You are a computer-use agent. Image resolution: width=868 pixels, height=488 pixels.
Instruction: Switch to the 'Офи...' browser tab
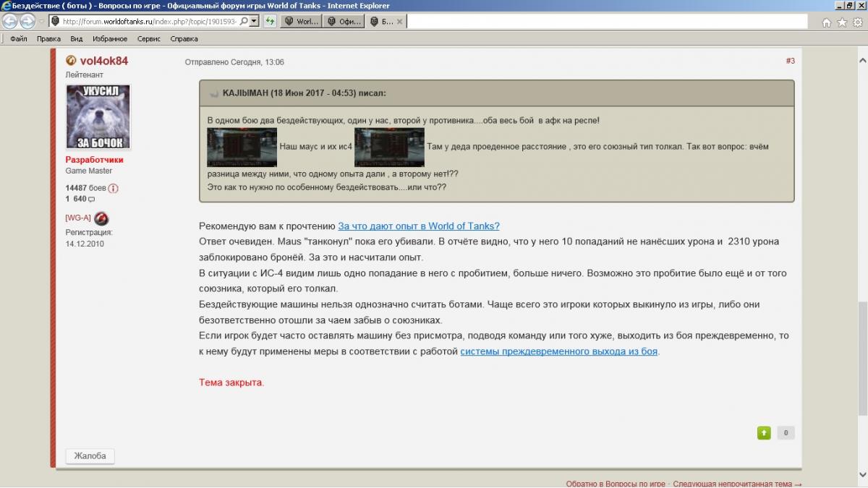pos(343,22)
